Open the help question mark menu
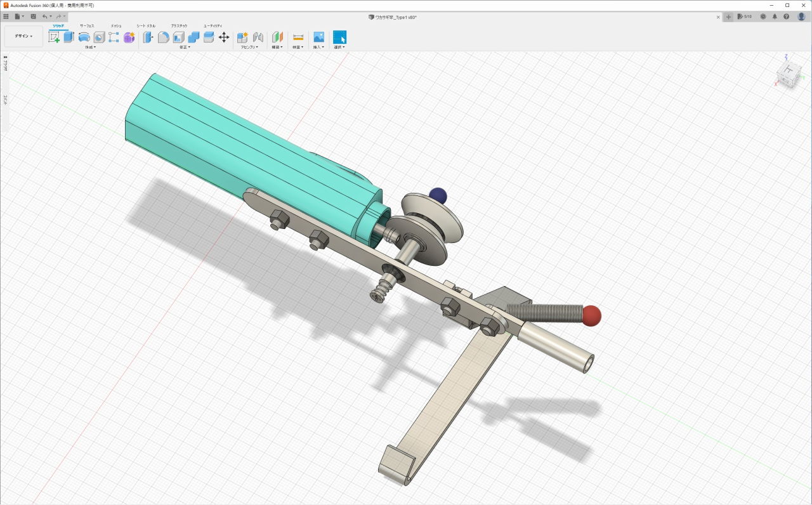The width and height of the screenshot is (812, 505). [787, 16]
